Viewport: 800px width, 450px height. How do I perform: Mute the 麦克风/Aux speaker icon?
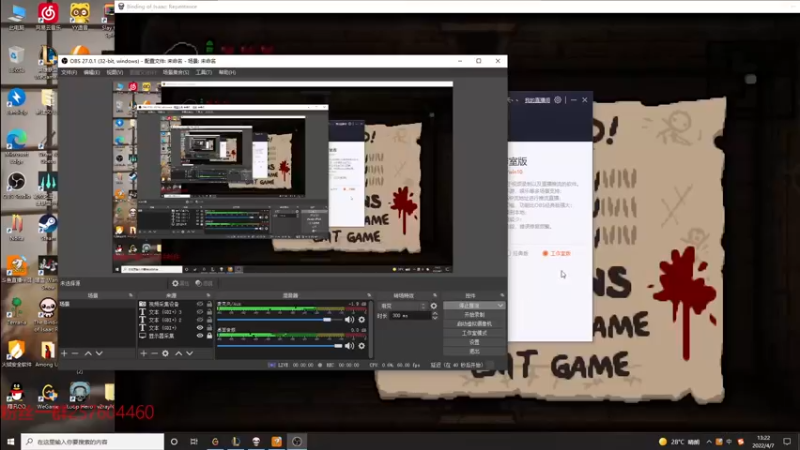point(349,320)
